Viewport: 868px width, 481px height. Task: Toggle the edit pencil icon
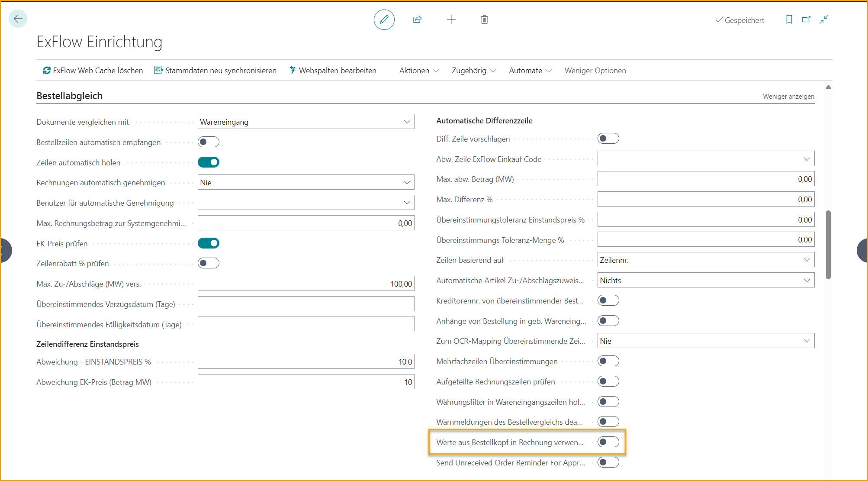point(384,19)
